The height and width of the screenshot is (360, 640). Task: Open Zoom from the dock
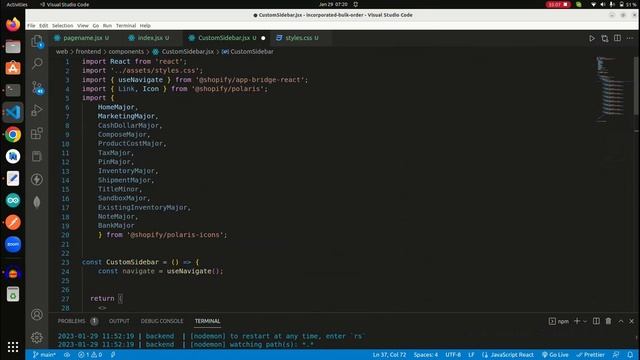tap(13, 244)
